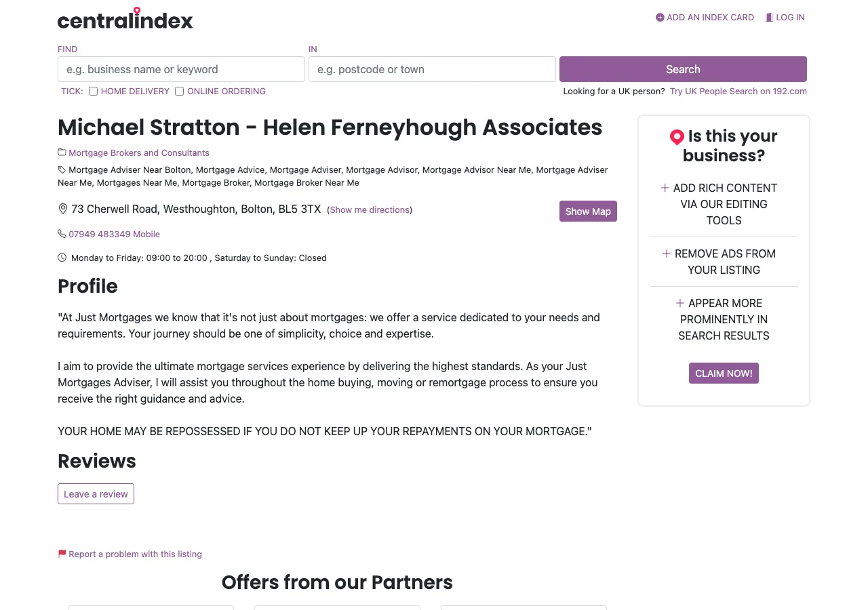Click Show me directions link
The image size is (868, 610).
(x=369, y=209)
